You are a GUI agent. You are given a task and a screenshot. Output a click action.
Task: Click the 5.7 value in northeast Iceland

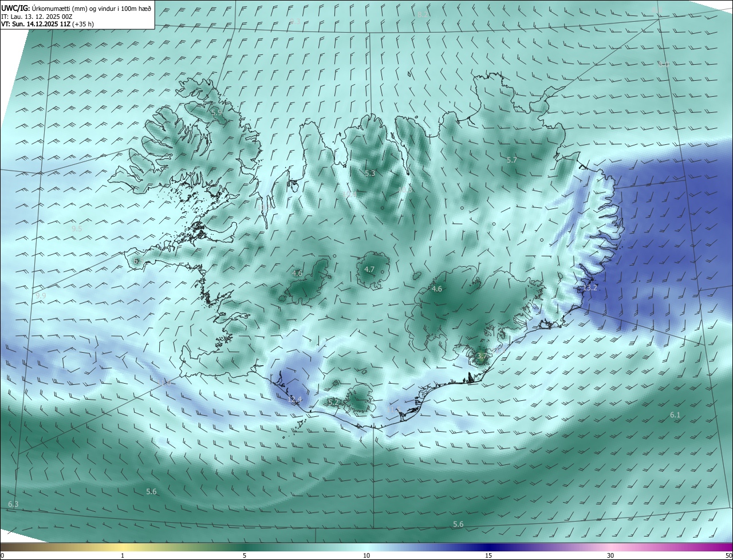pos(512,160)
